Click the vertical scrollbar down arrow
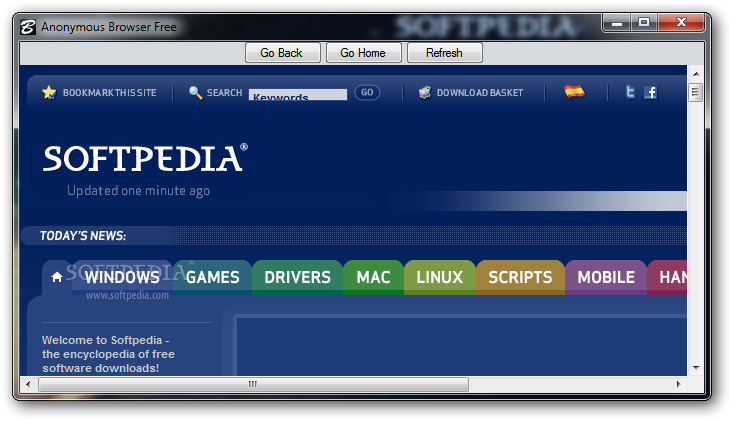Viewport: 732px width, 421px height. pos(696,368)
